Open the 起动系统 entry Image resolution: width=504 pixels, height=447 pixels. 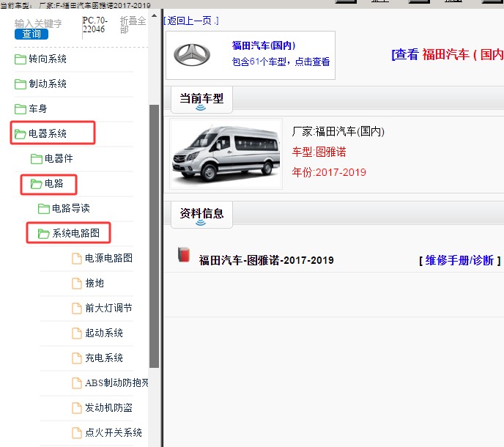(104, 333)
